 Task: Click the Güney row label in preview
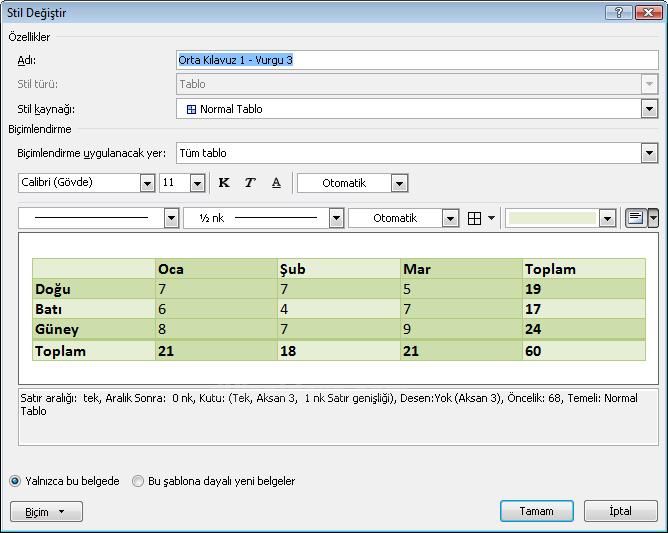(57, 329)
